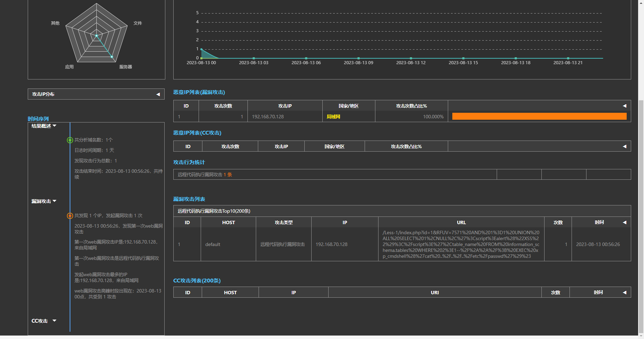Collapse the 攻击IP分布 panel arrow

click(x=158, y=94)
